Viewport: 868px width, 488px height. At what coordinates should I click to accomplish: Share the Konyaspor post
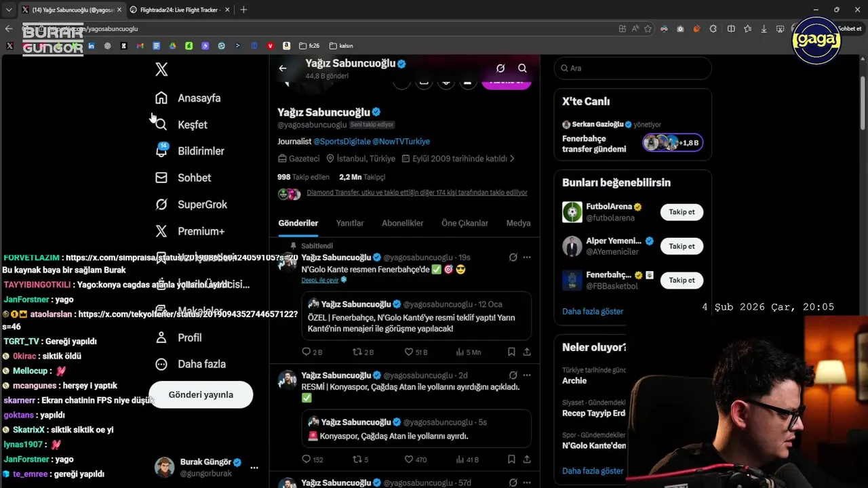[x=527, y=460]
